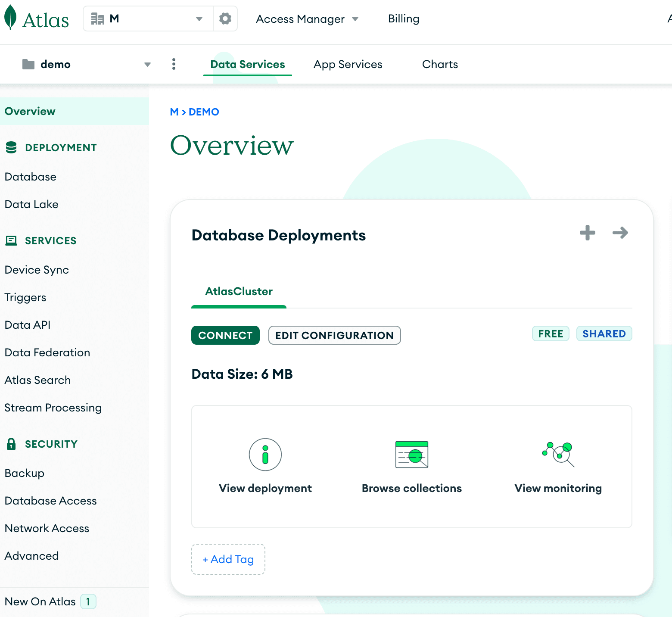Click the EDIT CONFIGURATION button
Viewport: 672px width, 617px height.
click(334, 335)
